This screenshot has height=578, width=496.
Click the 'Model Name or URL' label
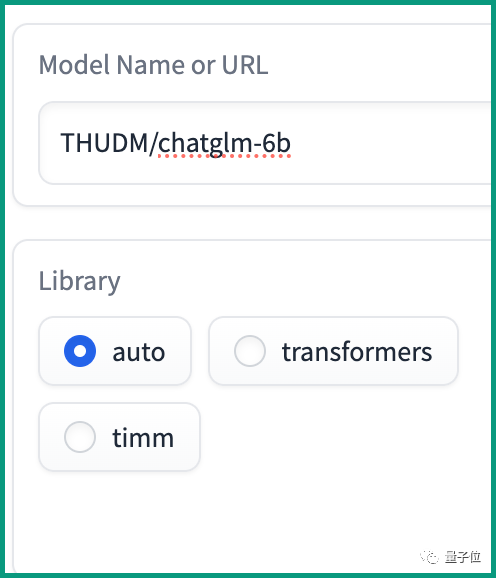153,65
